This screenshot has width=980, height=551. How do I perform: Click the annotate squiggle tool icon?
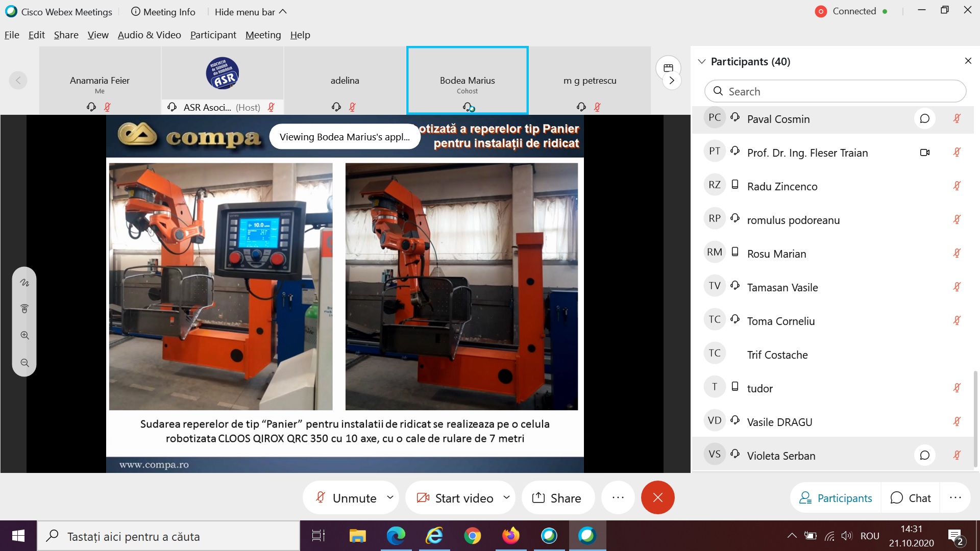24,283
